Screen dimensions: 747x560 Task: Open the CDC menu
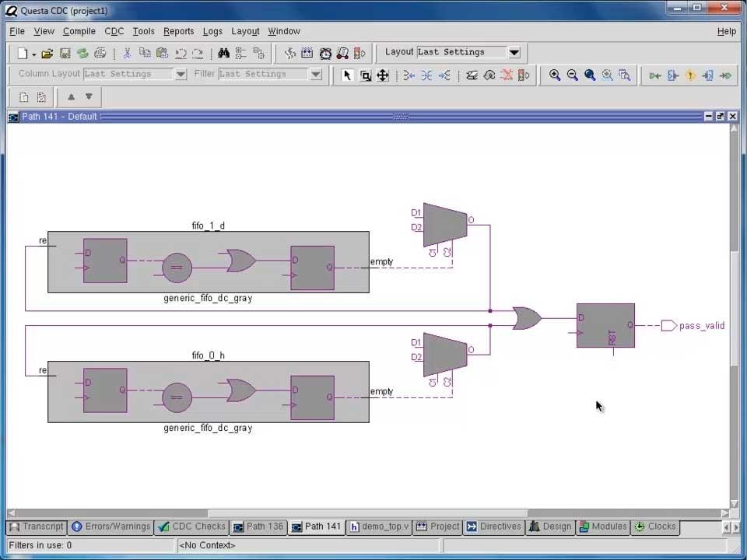(x=114, y=31)
